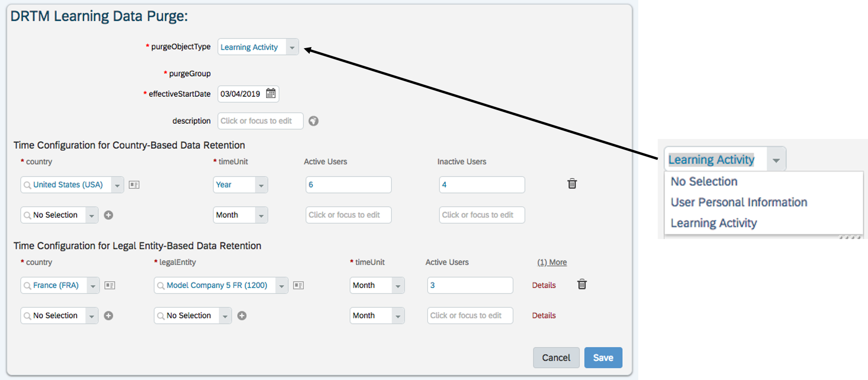The width and height of the screenshot is (868, 380).
Task: Open the effectiveStartDate calendar picker
Action: 271,93
